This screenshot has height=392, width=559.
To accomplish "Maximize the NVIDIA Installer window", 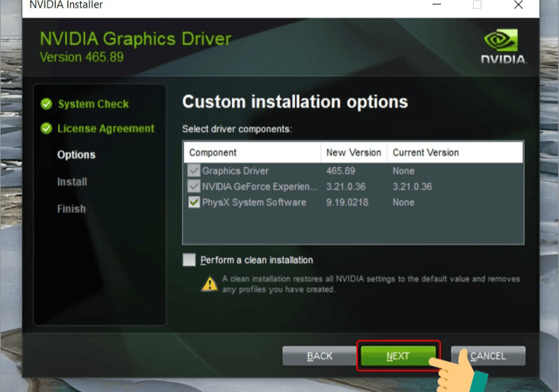I will pos(477,5).
